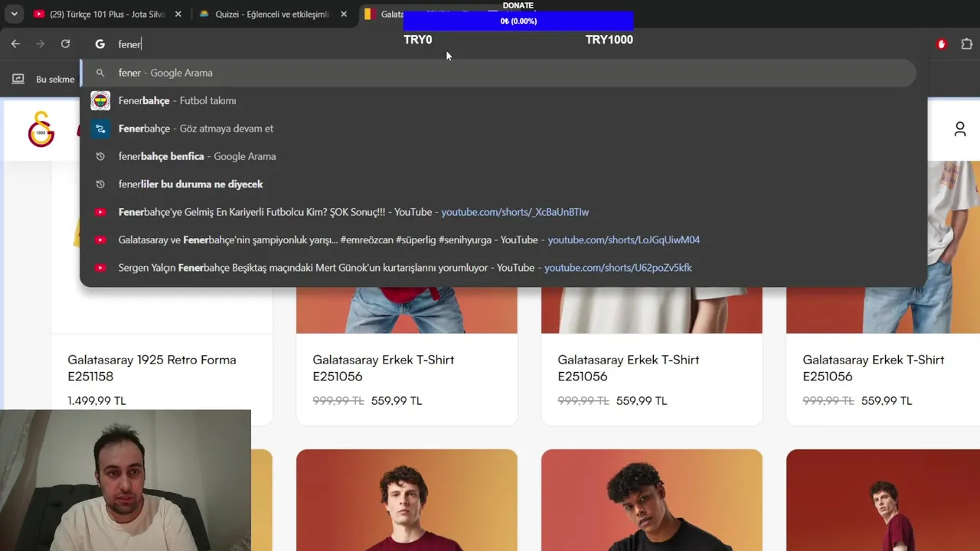Select 'fenerliler bu duruma ne diyecek' suggestion
980x551 pixels.
pos(498,184)
